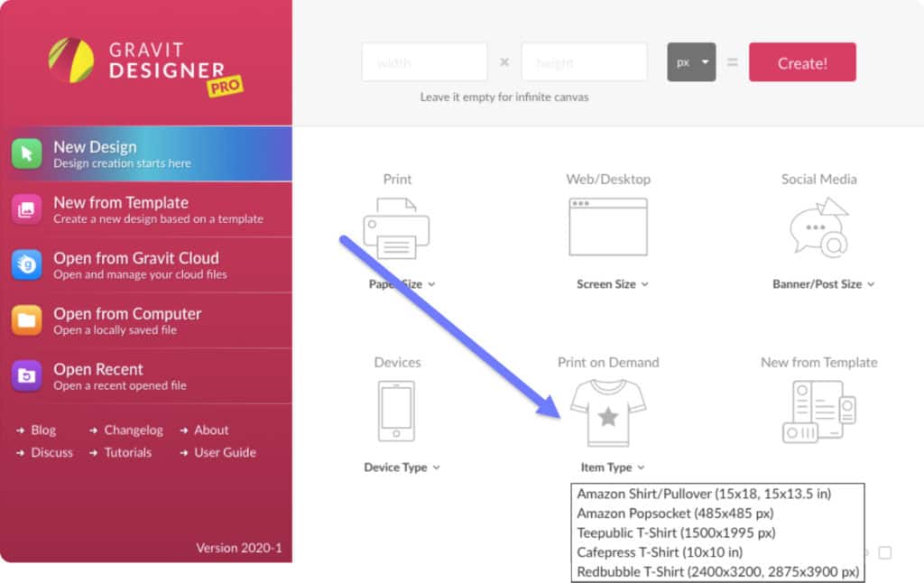This screenshot has width=924, height=583.
Task: Click the width input field
Action: pyautogui.click(x=424, y=62)
